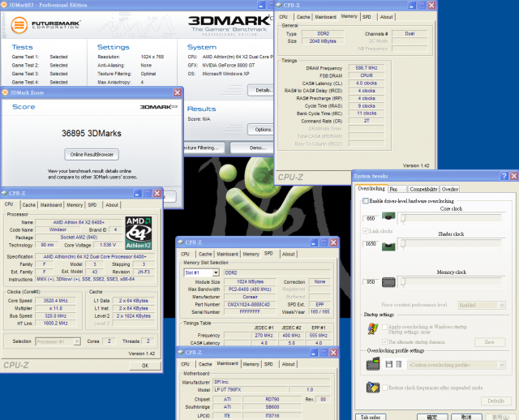The width and height of the screenshot is (519, 420).
Task: Click the Details... button in 3DMark03
Action: point(261,90)
